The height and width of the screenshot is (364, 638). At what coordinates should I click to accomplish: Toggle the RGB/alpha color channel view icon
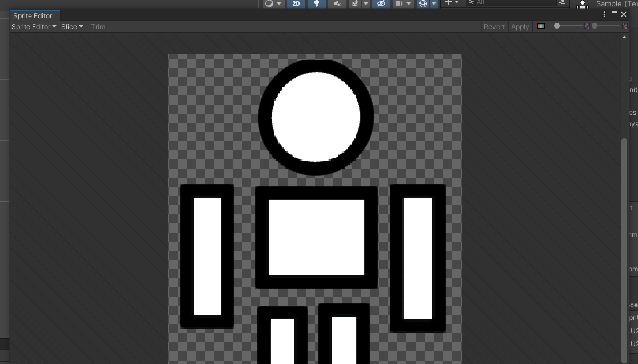click(x=541, y=26)
